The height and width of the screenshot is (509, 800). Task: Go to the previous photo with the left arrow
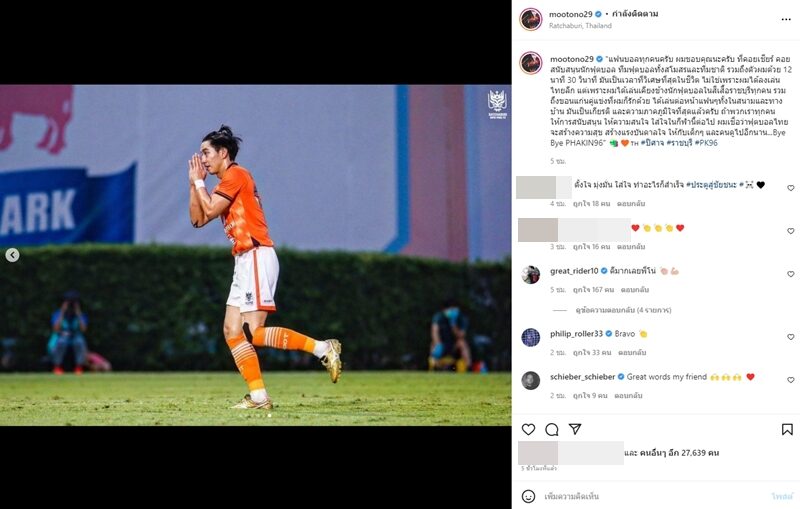12,255
